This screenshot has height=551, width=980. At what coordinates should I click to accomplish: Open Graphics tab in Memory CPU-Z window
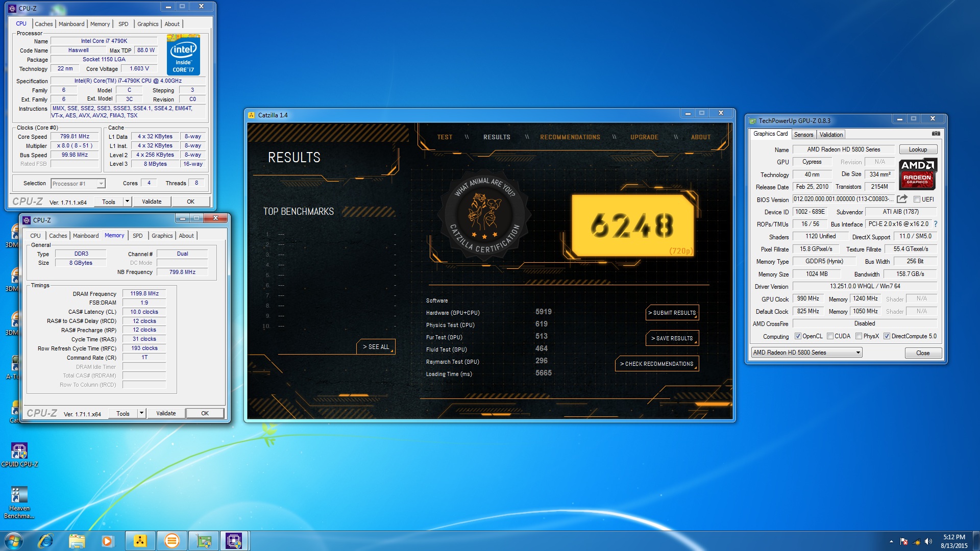[162, 236]
